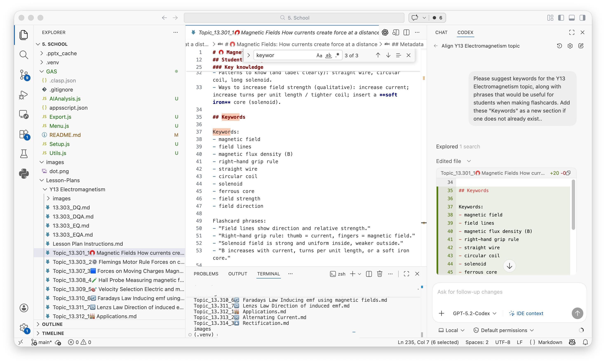This screenshot has height=364, width=606.
Task: Collapse the Y13 Electromagnetism folder
Action: [x=45, y=189]
